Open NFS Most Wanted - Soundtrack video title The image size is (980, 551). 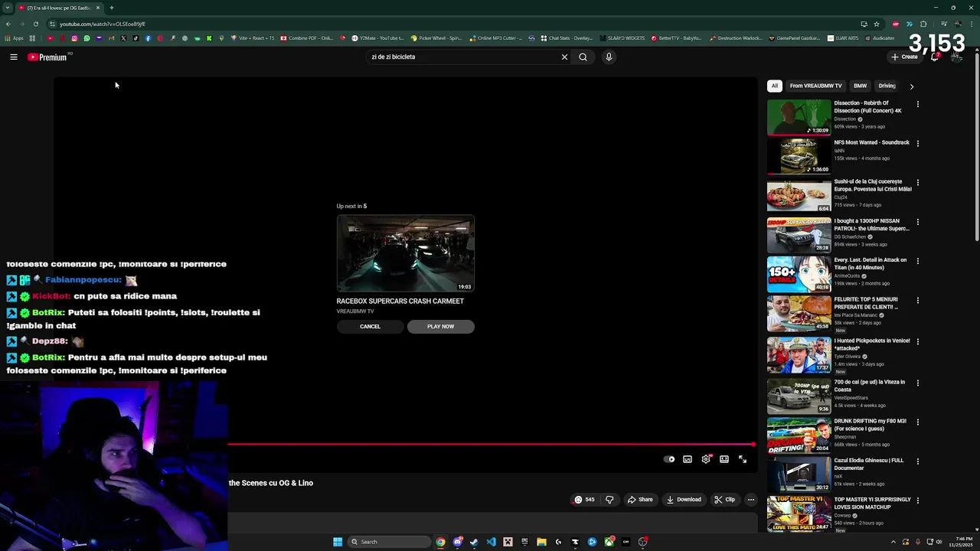[x=871, y=142]
